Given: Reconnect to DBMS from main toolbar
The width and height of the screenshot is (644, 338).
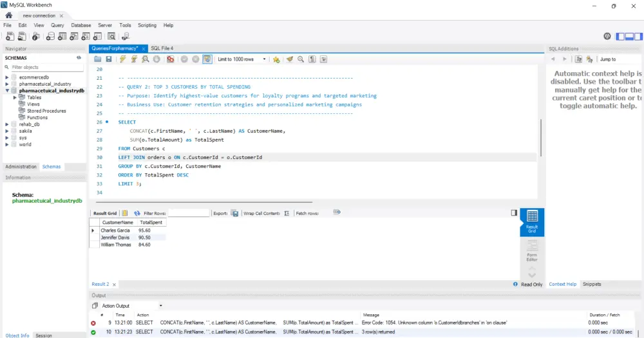Looking at the screenshot, I should click(x=126, y=37).
